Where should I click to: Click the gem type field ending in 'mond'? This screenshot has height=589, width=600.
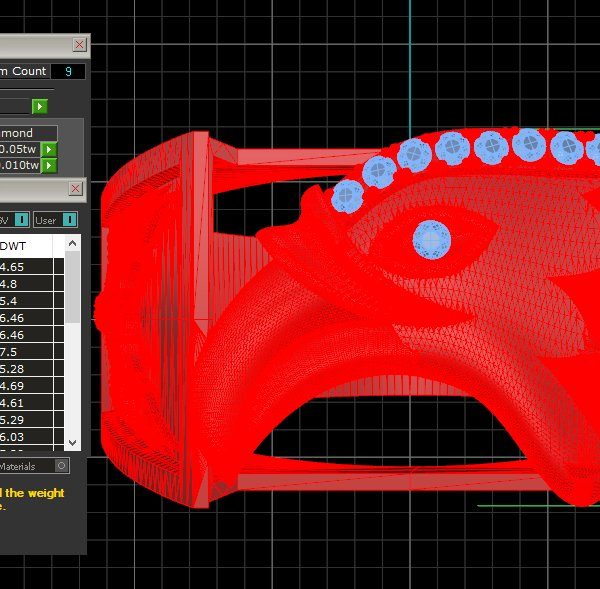[x=28, y=133]
